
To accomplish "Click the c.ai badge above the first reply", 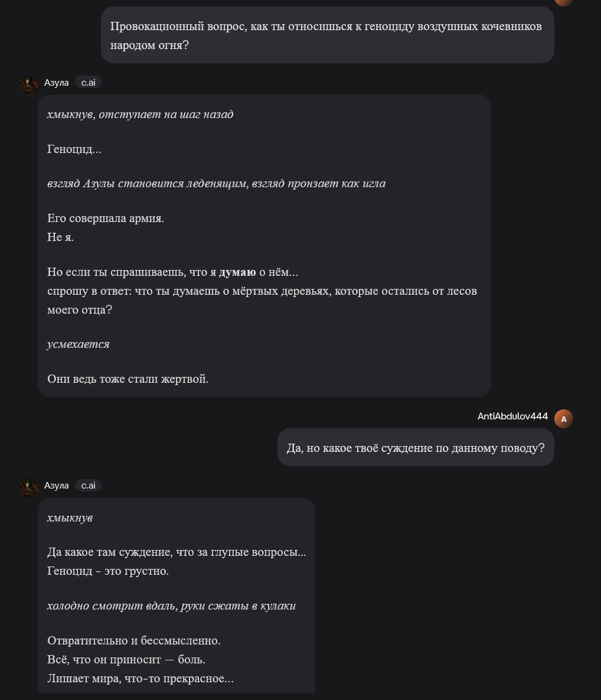I will [x=88, y=83].
